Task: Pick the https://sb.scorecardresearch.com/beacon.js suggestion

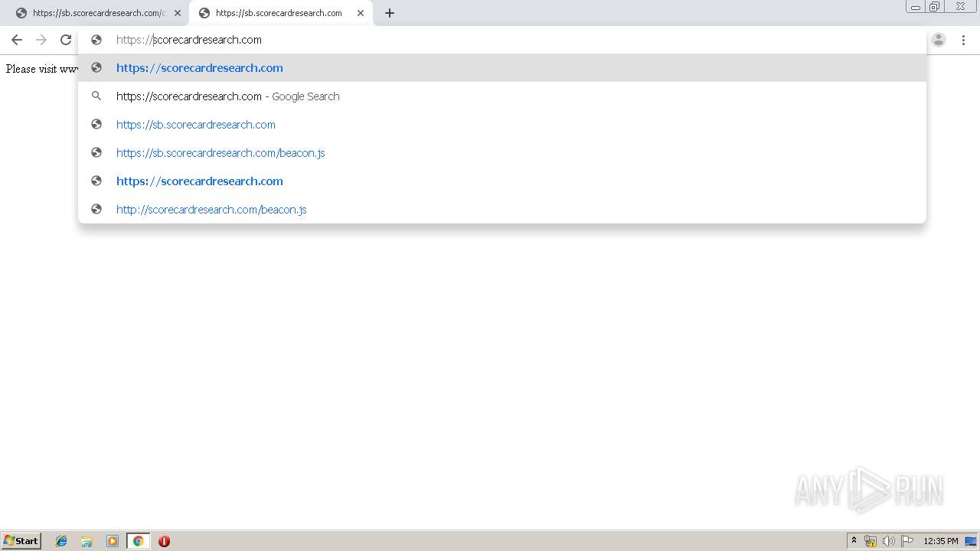Action: 502,153
